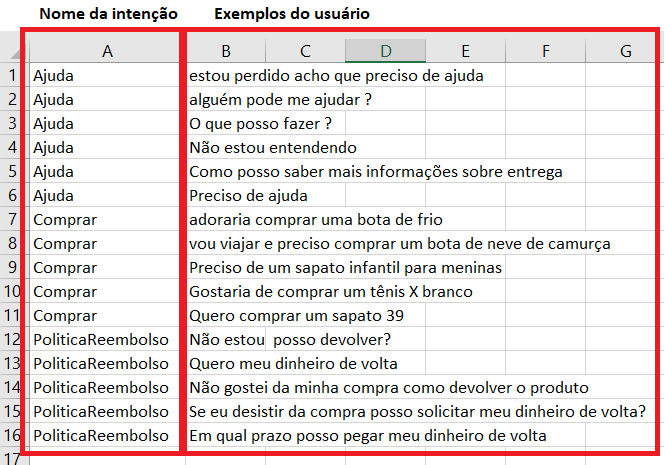The image size is (665, 465).
Task: Select column A header
Action: click(x=105, y=50)
